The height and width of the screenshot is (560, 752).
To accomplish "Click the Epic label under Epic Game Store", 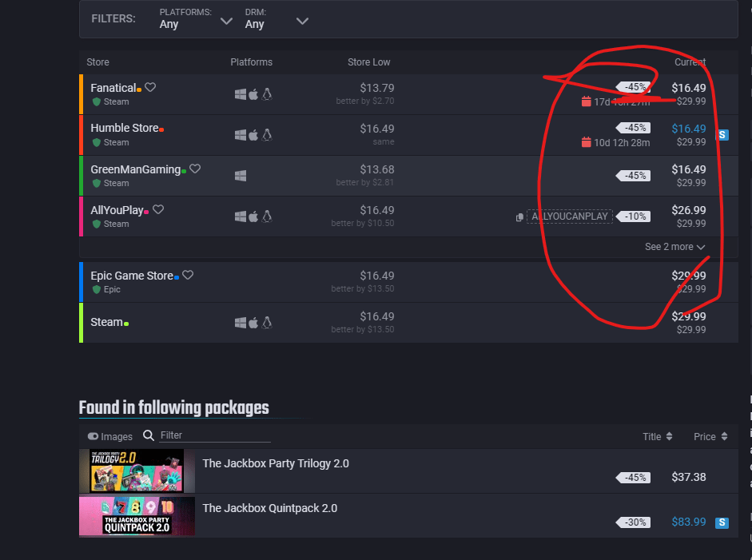I will (x=112, y=289).
